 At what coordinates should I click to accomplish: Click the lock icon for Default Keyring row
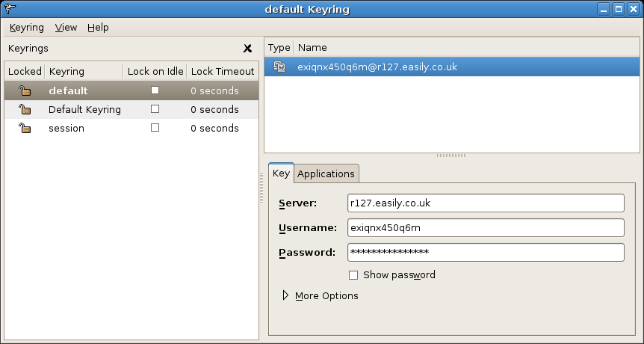25,109
